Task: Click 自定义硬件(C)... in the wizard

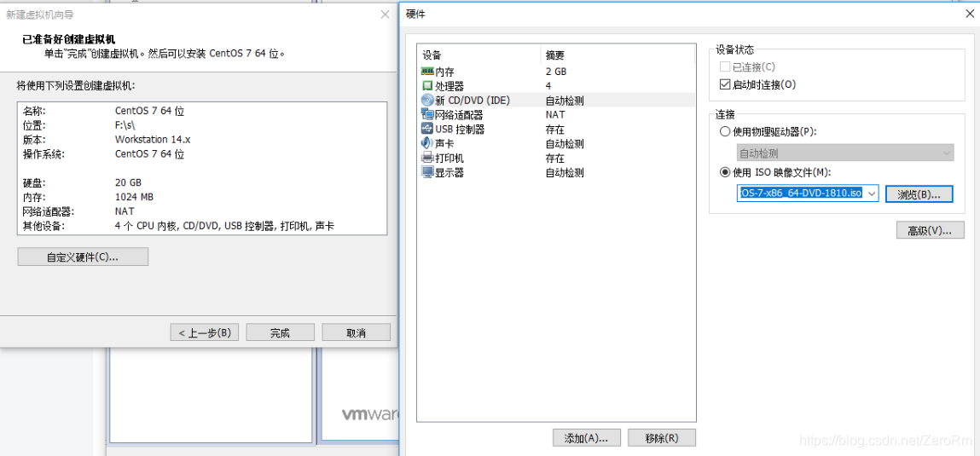Action: coord(83,257)
